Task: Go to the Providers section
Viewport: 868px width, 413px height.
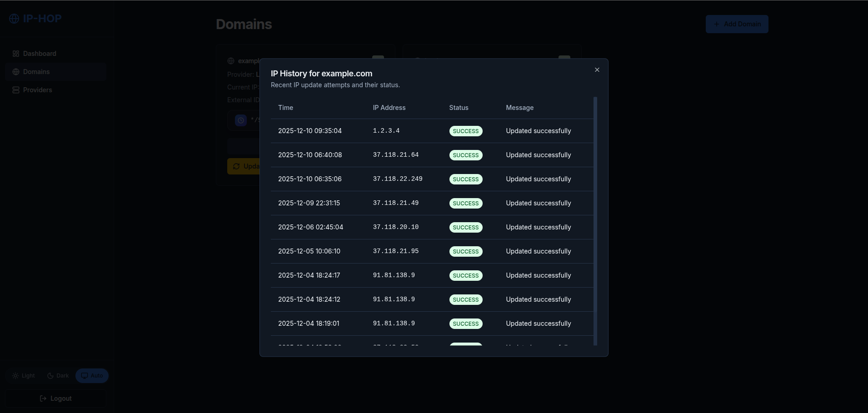Action: [x=37, y=90]
